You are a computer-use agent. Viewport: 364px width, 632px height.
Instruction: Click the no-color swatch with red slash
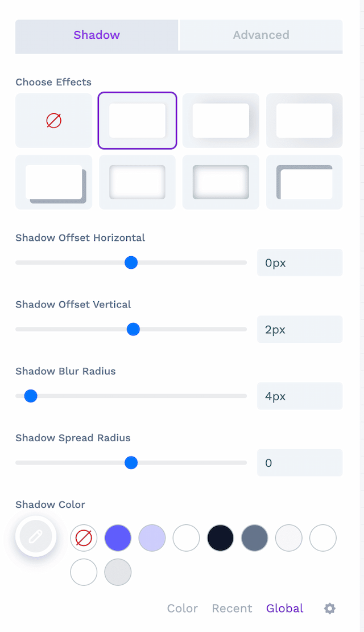84,537
